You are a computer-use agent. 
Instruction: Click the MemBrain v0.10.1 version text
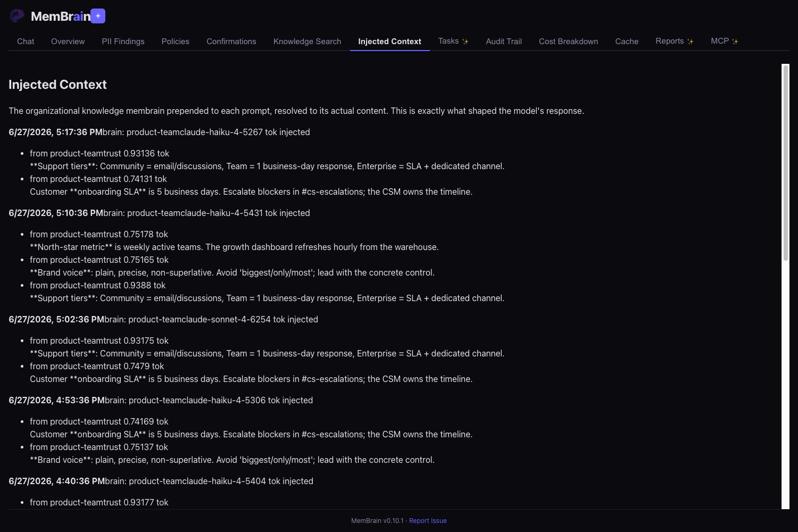pyautogui.click(x=377, y=521)
